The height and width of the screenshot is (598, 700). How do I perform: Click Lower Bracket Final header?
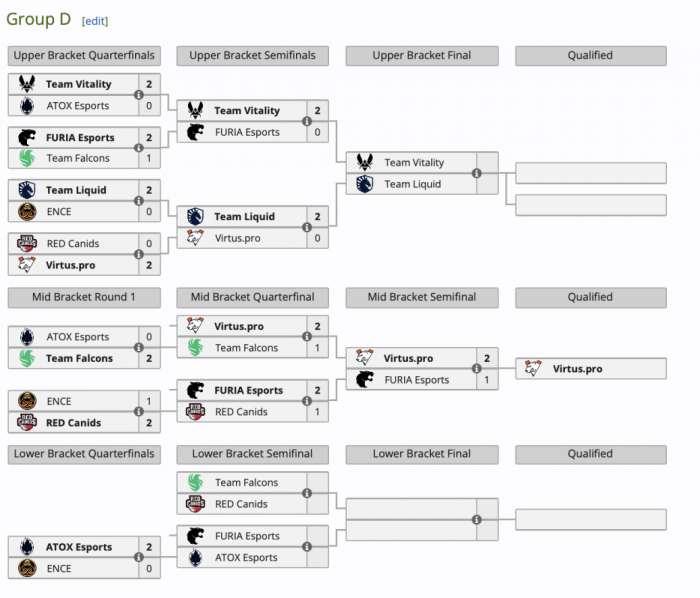[x=422, y=454]
